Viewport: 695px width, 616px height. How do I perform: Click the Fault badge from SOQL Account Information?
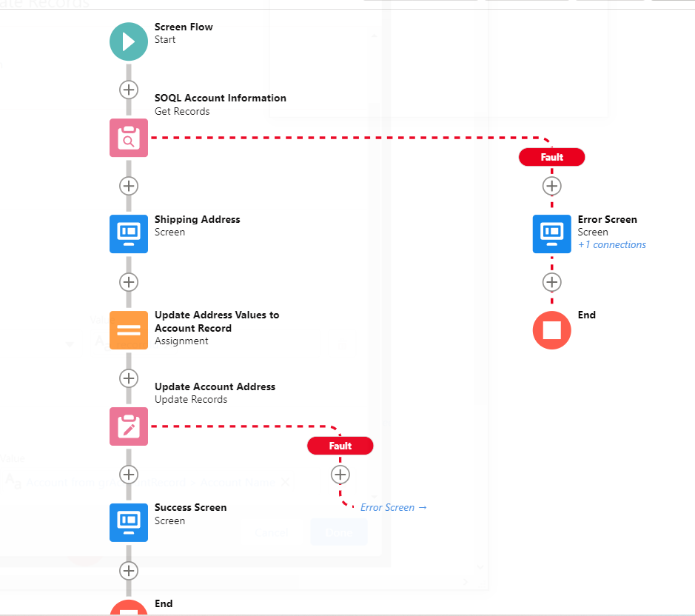click(551, 157)
